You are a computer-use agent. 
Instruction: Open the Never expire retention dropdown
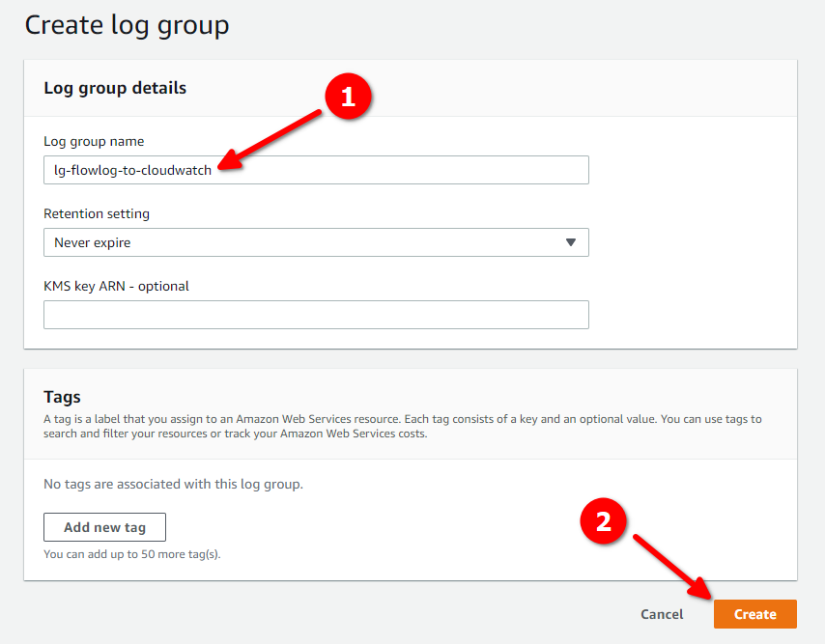click(316, 242)
